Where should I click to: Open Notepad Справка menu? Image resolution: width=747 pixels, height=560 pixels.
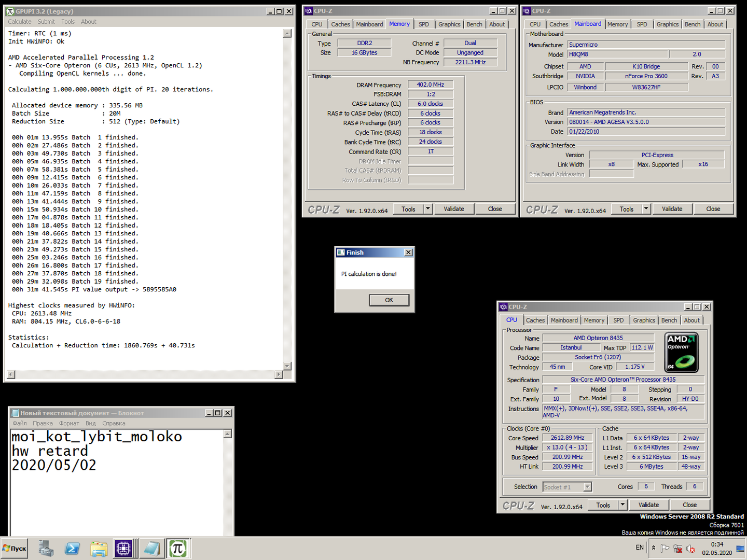tap(114, 424)
